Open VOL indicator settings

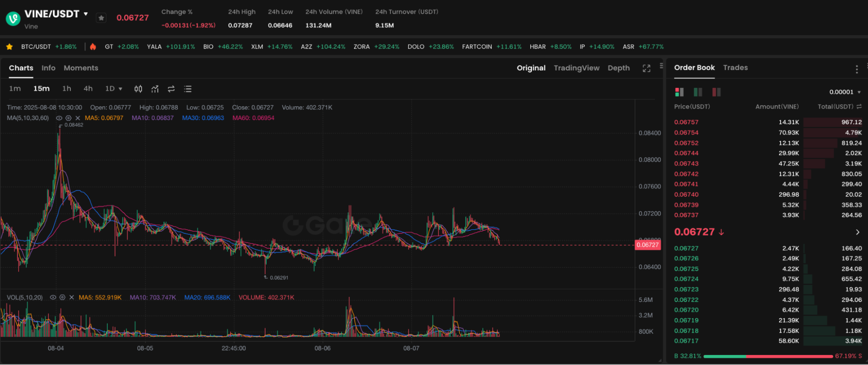[62, 298]
